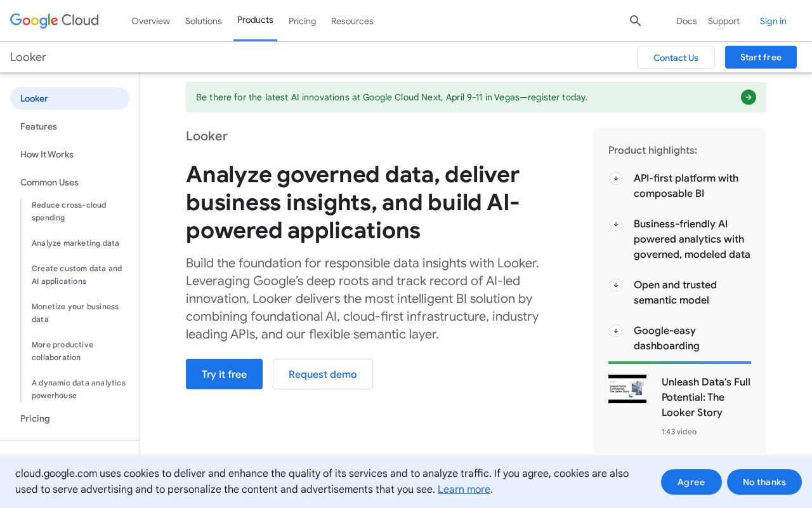Click the Contact Us button
812x508 pixels.
[x=676, y=57]
